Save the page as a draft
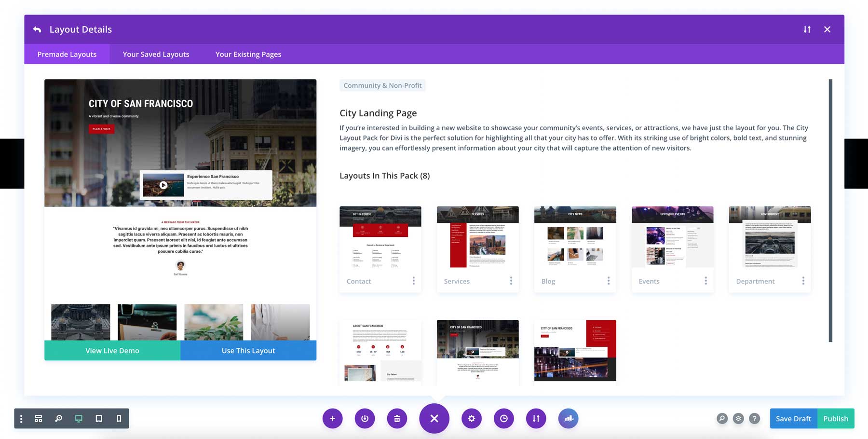Image resolution: width=868 pixels, height=439 pixels. click(x=793, y=418)
